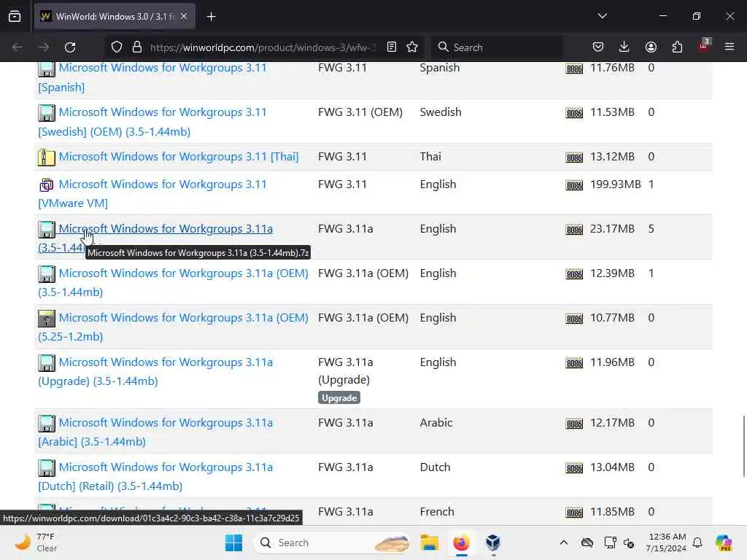This screenshot has height=560, width=747.
Task: Click the page vertical scrollbar thumb
Action: (743, 446)
